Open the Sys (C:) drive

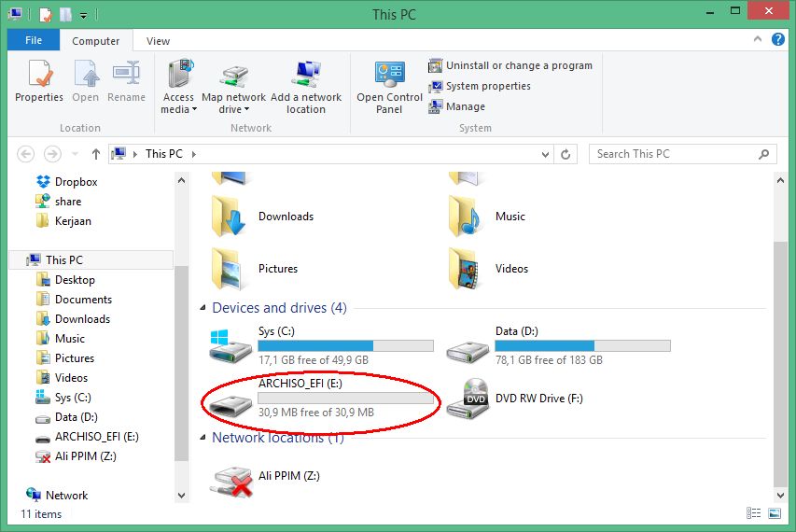(230, 345)
